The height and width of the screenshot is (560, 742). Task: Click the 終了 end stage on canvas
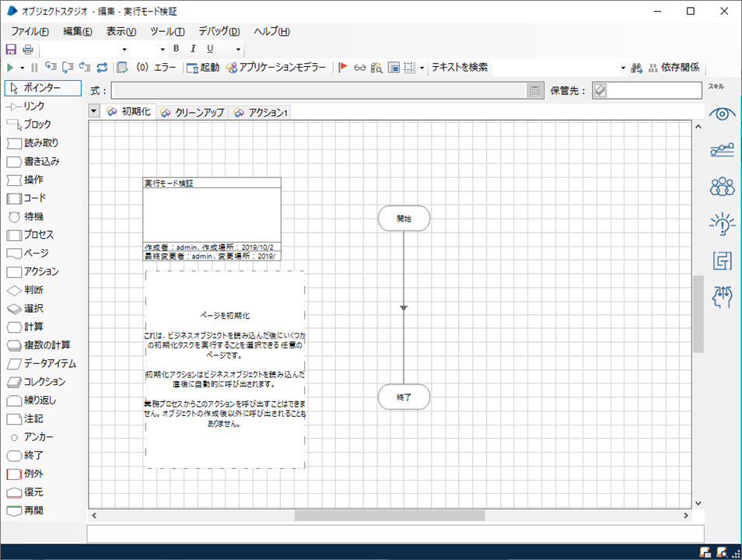tap(404, 397)
